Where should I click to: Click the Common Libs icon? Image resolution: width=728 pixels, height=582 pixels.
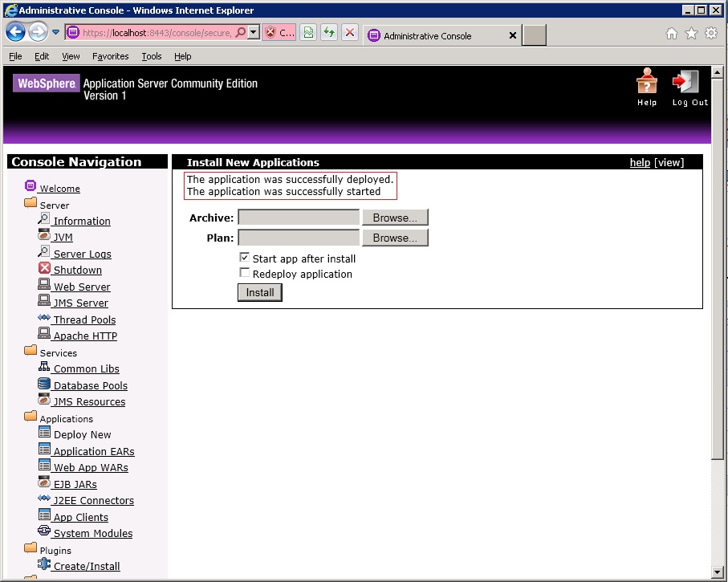coord(44,367)
